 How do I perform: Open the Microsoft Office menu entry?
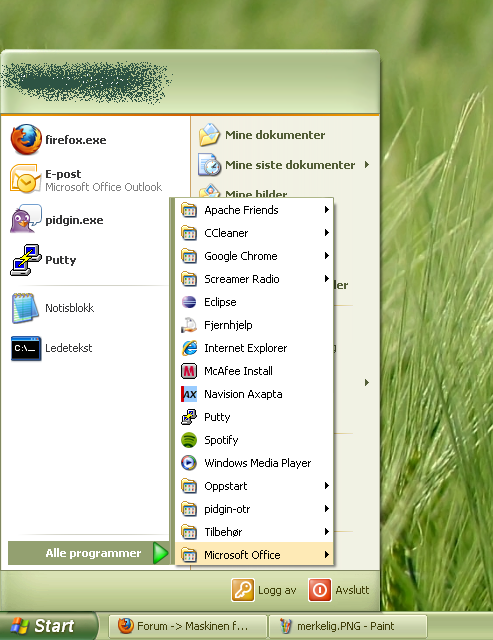(254, 555)
